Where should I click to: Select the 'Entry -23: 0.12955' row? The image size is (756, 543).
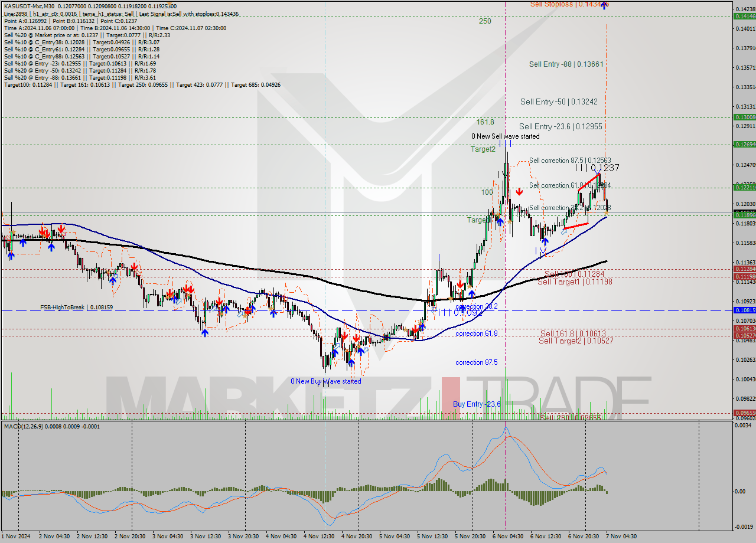click(x=80, y=63)
